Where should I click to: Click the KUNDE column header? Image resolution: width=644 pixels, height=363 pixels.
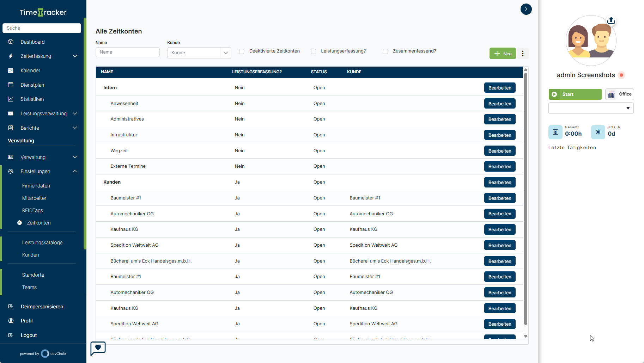pyautogui.click(x=354, y=72)
